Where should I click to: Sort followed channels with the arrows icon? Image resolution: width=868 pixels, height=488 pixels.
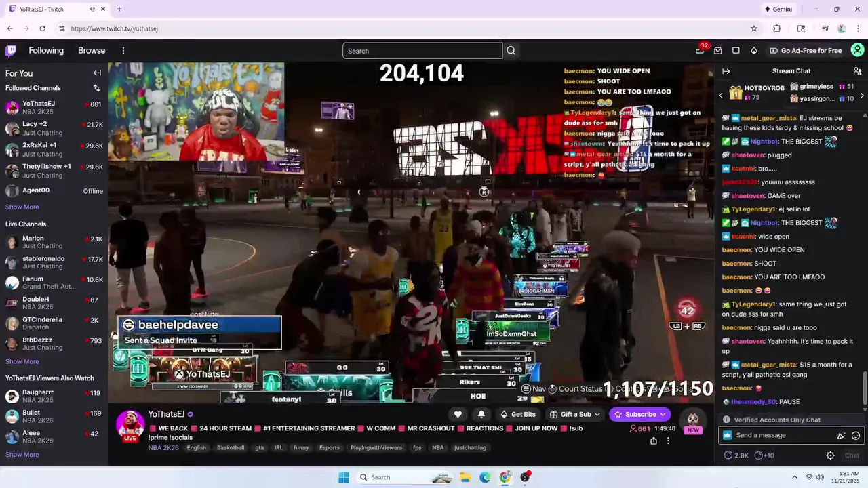[x=96, y=88]
